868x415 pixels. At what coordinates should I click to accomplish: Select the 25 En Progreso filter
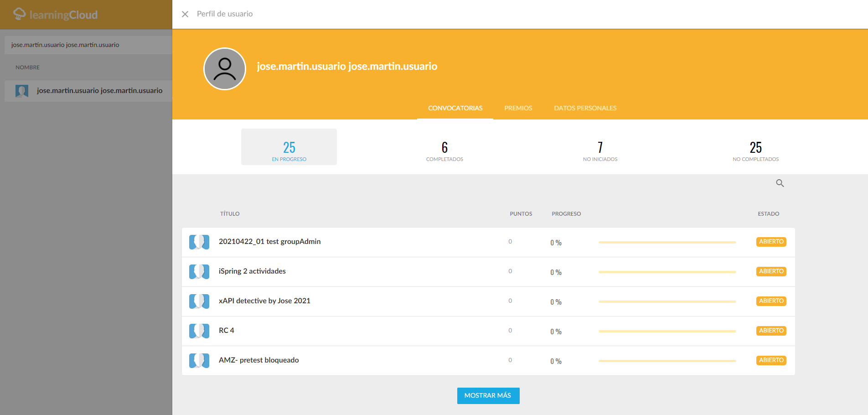pyautogui.click(x=289, y=147)
